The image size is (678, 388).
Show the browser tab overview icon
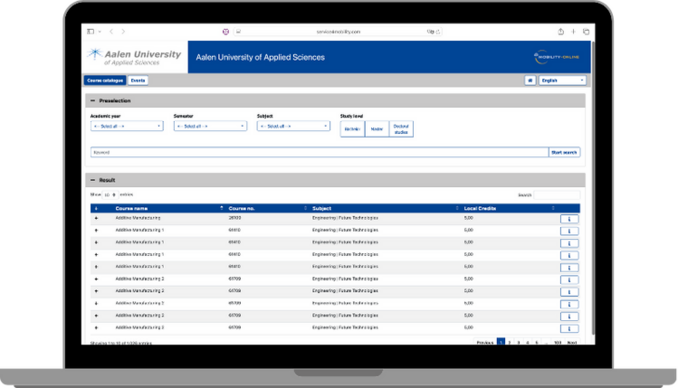[x=586, y=32]
